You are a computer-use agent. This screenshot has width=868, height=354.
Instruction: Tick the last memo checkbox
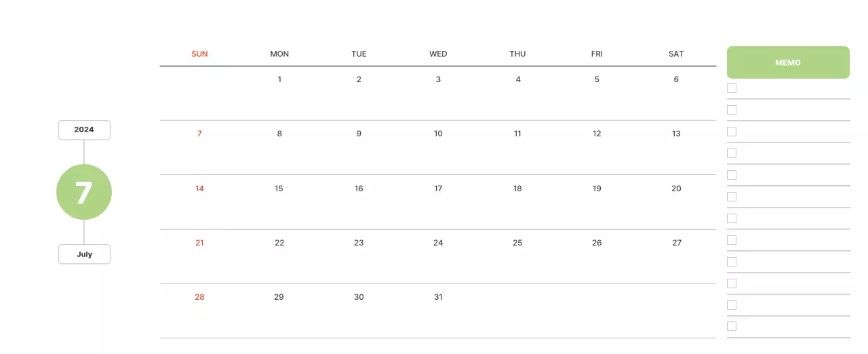[x=732, y=326]
